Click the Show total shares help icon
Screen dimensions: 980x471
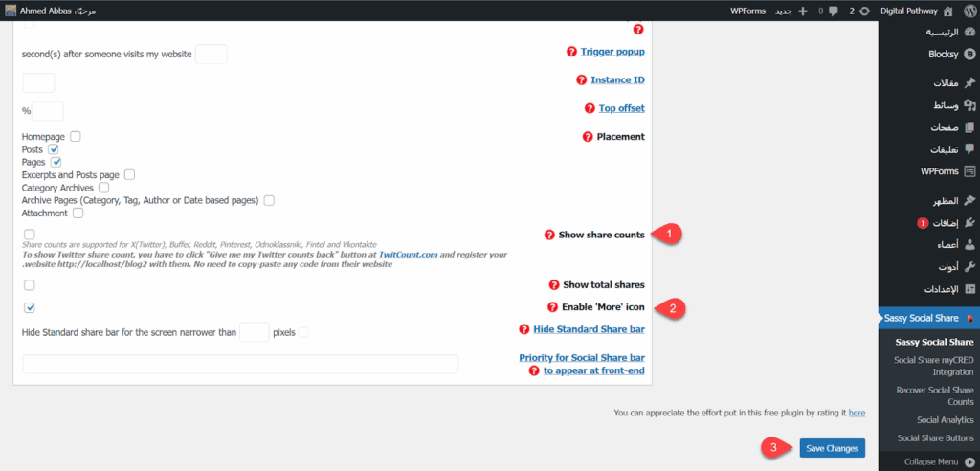coord(554,284)
